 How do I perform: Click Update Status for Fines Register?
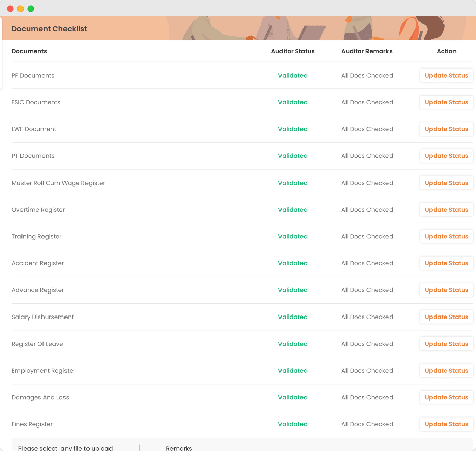(x=446, y=424)
